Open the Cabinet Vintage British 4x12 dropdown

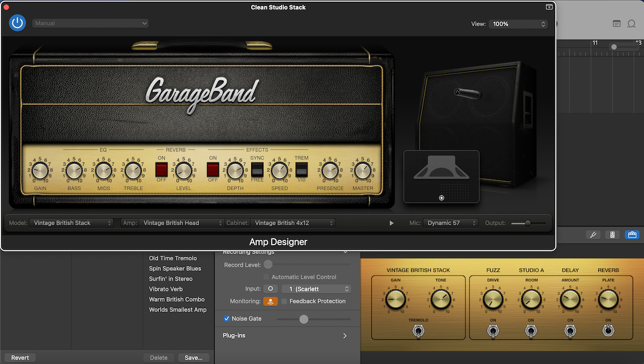[x=294, y=223]
